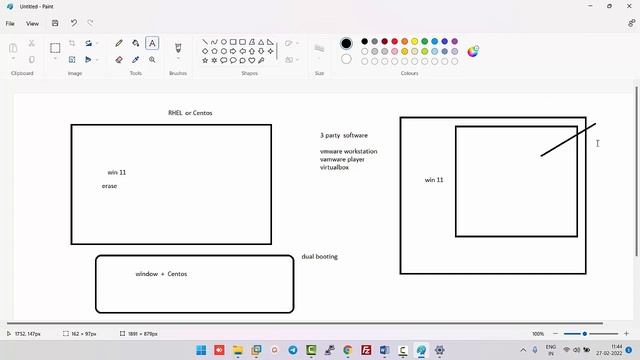Select the Curve shape

[x=214, y=42]
